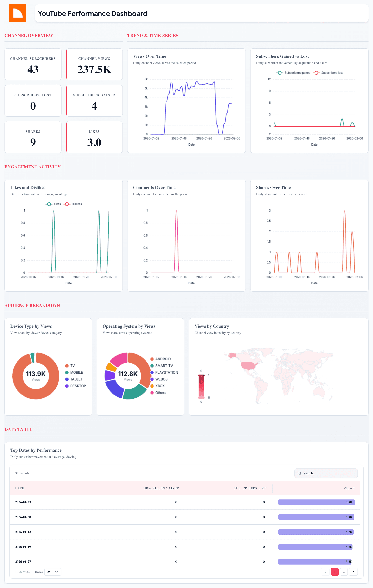Toggle TABLET legend in device chart

point(74,379)
